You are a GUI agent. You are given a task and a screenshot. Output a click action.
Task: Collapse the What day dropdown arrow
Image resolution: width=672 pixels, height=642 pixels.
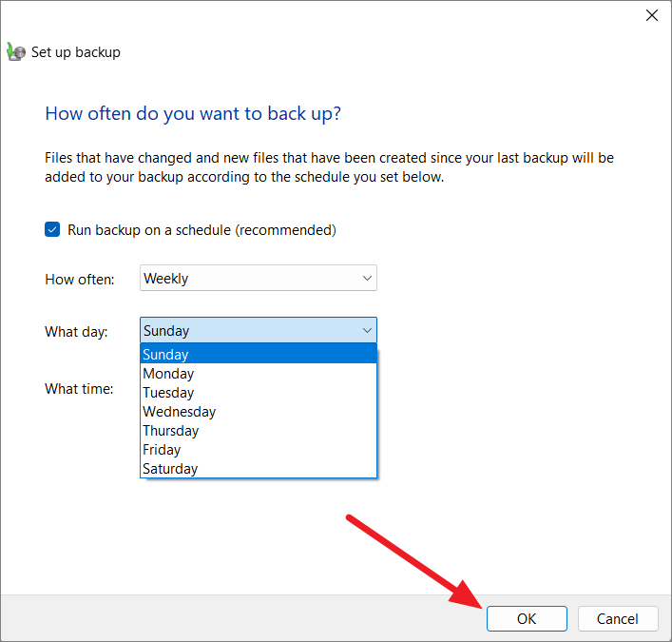pos(367,330)
